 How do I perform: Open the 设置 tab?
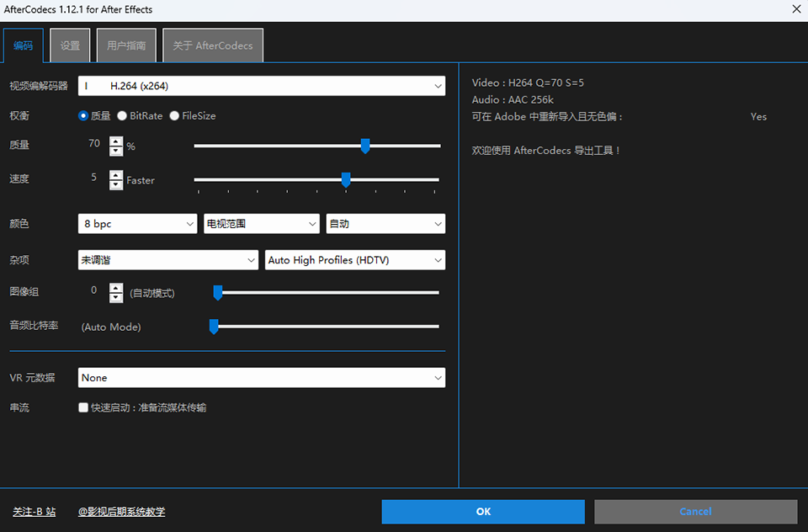point(70,45)
